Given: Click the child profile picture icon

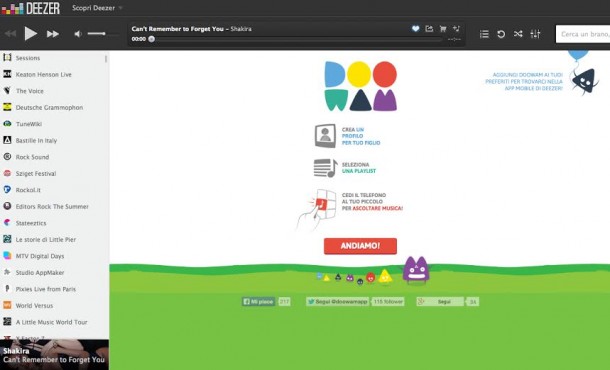Looking at the screenshot, I should coord(325,136).
